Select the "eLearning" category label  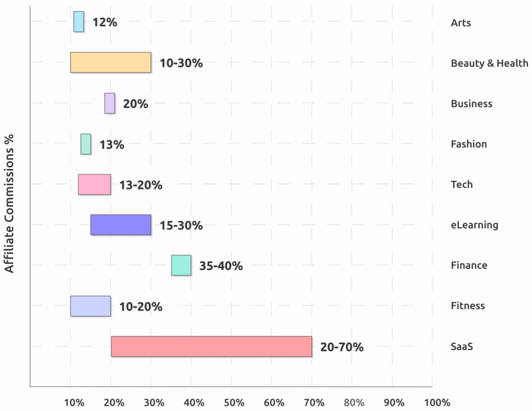[474, 225]
